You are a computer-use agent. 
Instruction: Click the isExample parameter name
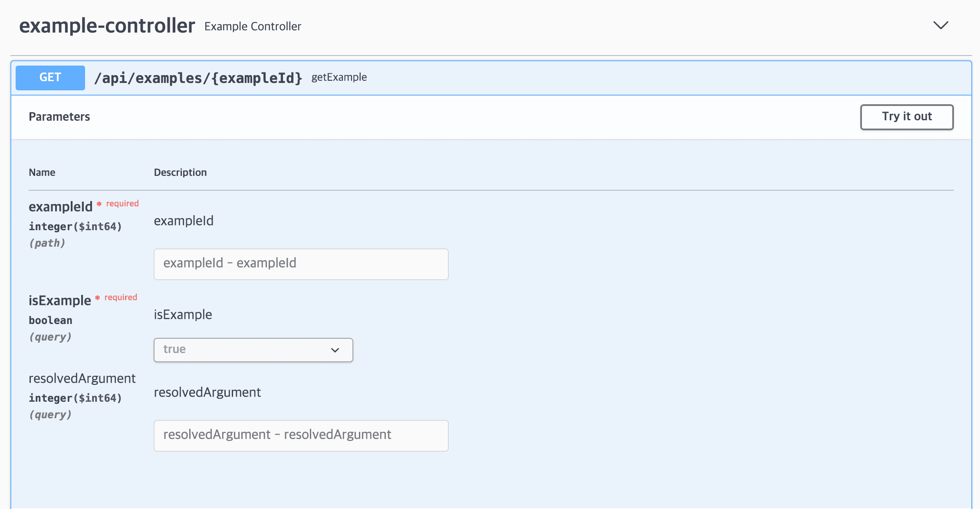click(60, 301)
